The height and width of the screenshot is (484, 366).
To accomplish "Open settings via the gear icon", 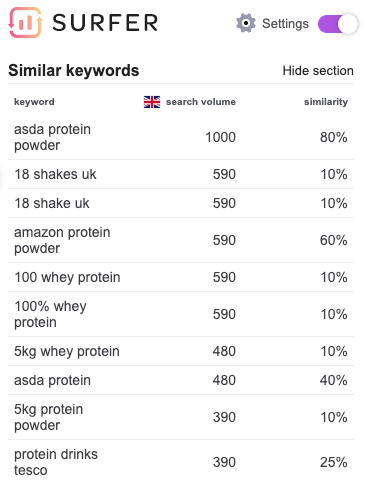I will tap(246, 23).
